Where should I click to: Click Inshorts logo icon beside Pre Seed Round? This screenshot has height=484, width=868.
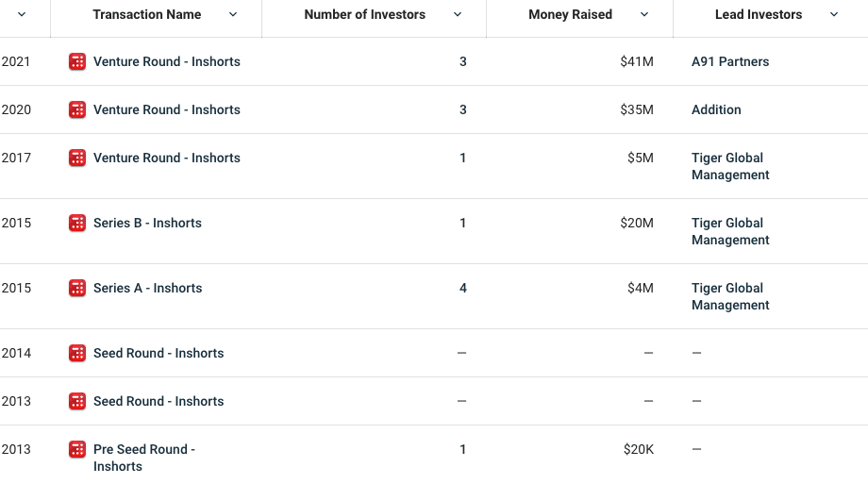77,450
